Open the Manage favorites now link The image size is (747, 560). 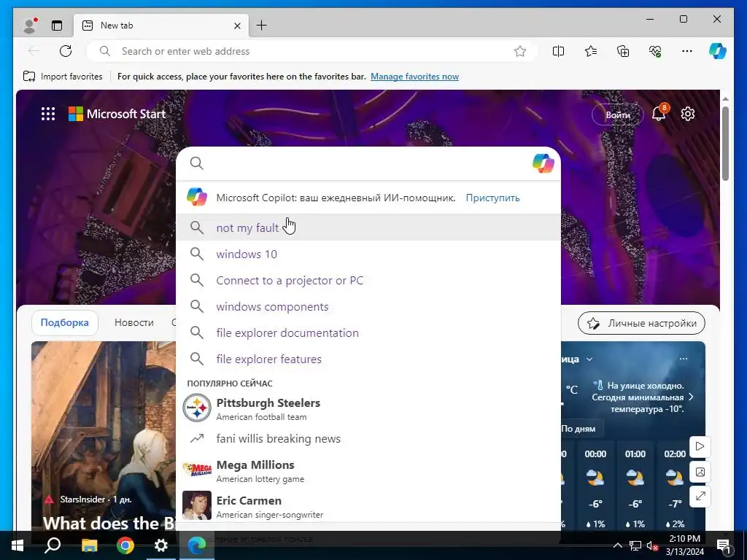(414, 76)
